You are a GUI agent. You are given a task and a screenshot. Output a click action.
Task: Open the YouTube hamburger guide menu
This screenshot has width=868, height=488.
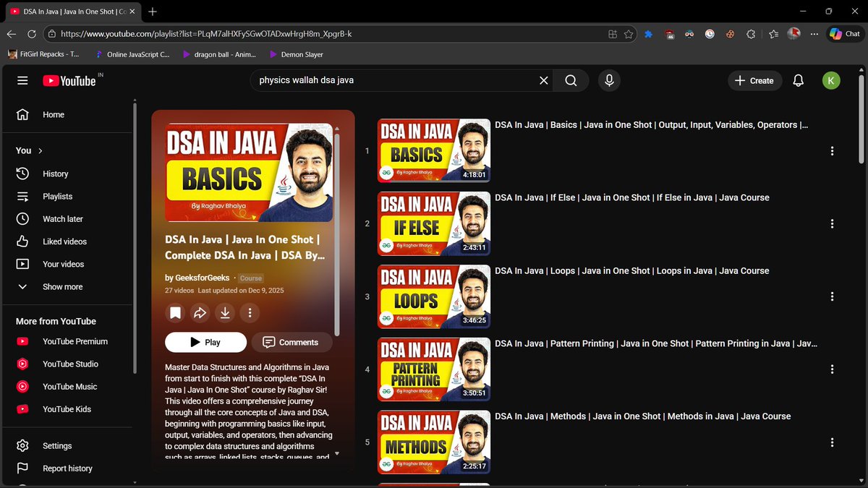point(22,81)
